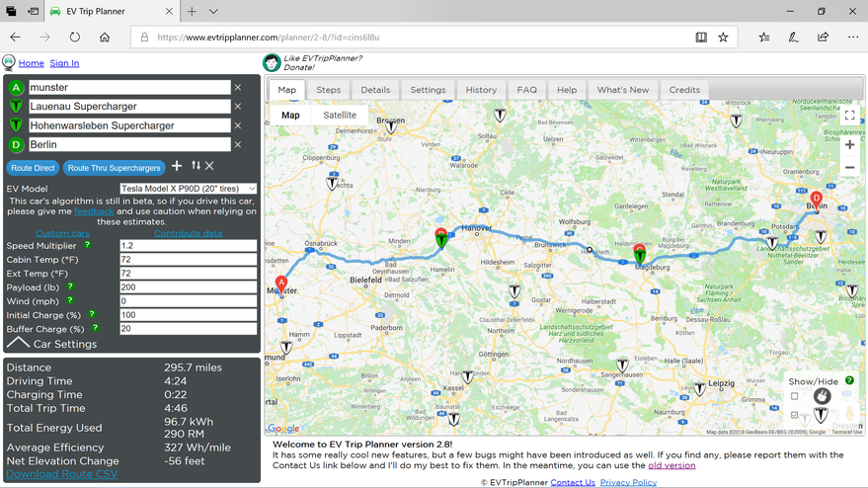Click the Payload input field
The width and height of the screenshot is (868, 488).
pyautogui.click(x=188, y=287)
